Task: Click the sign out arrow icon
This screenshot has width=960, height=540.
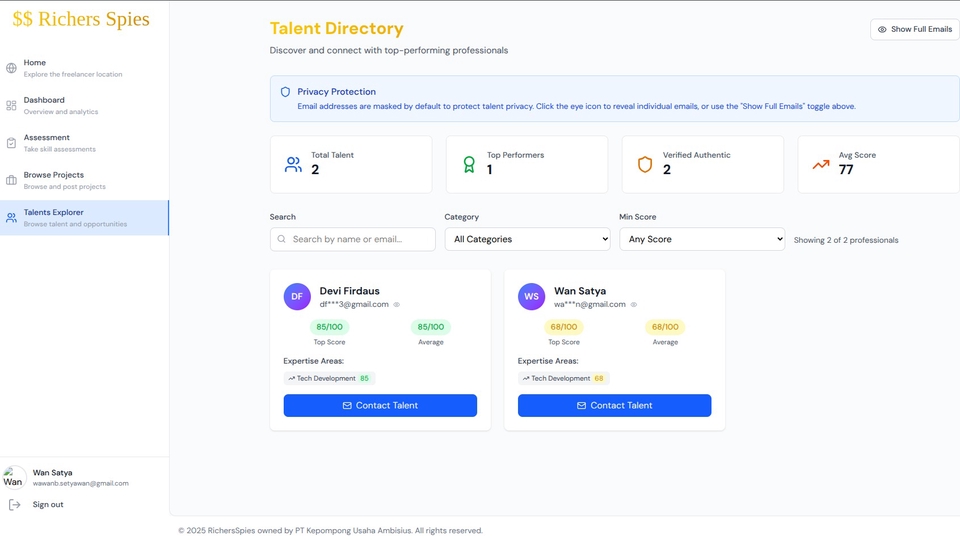Action: (x=14, y=505)
